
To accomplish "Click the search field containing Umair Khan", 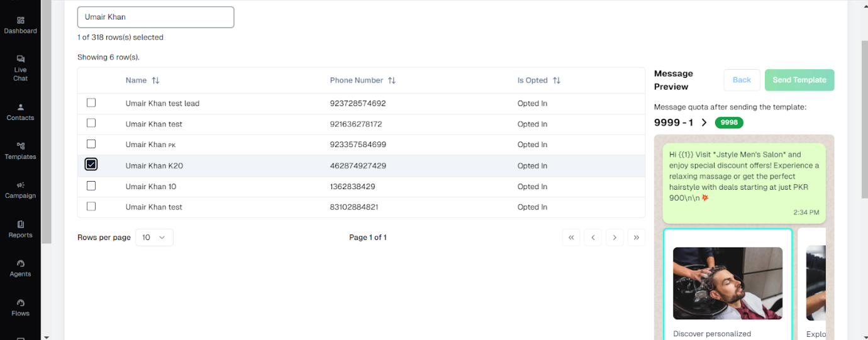I will (x=155, y=17).
